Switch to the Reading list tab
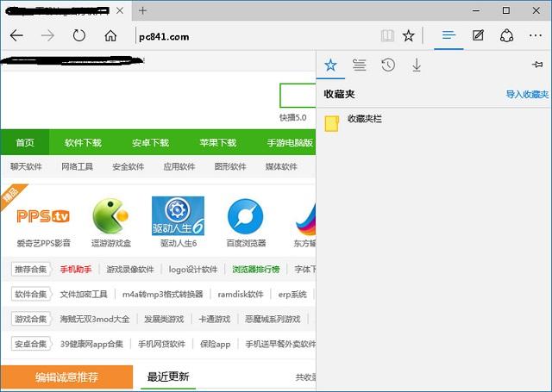Image resolution: width=552 pixels, height=392 pixels. 360,65
